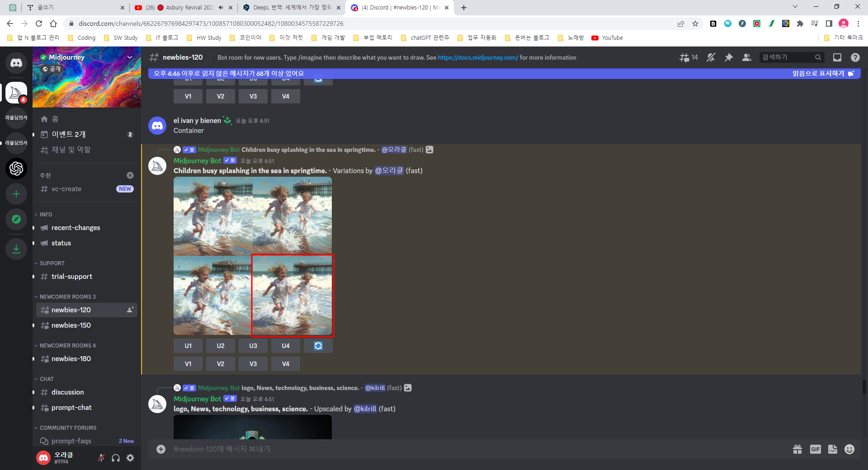This screenshot has height=470, width=868.
Task: Switch to DeepL browser tab
Action: [x=292, y=8]
